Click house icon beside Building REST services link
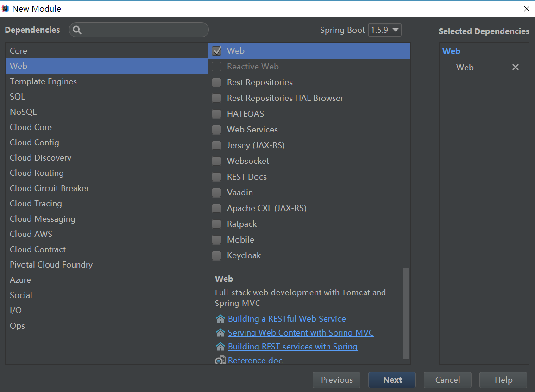The image size is (535, 392). click(220, 347)
